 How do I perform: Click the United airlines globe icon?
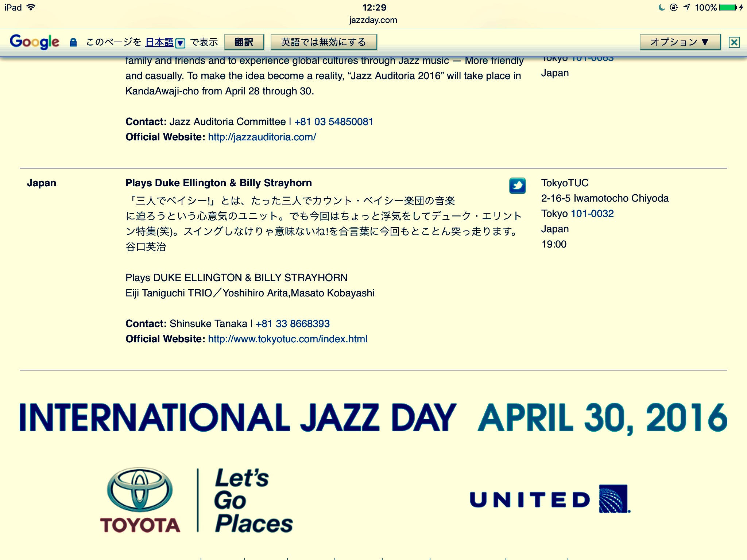pos(614,499)
